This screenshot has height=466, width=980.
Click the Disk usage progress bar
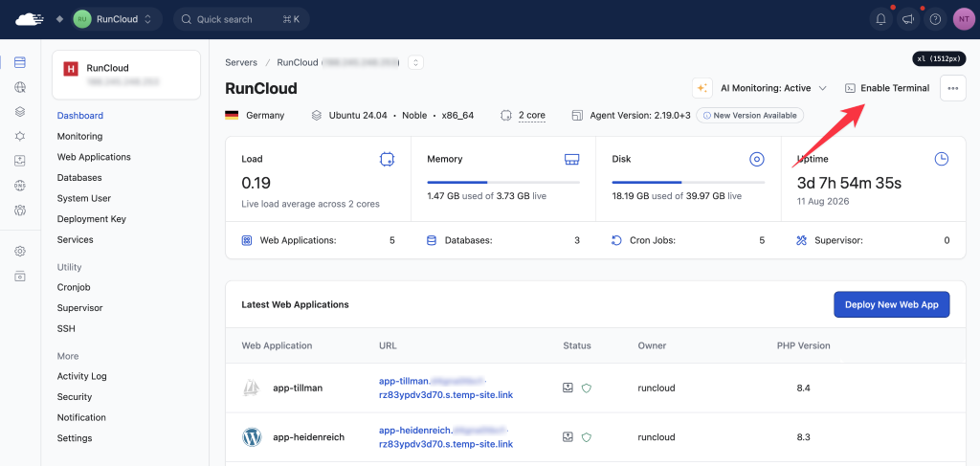click(x=688, y=183)
